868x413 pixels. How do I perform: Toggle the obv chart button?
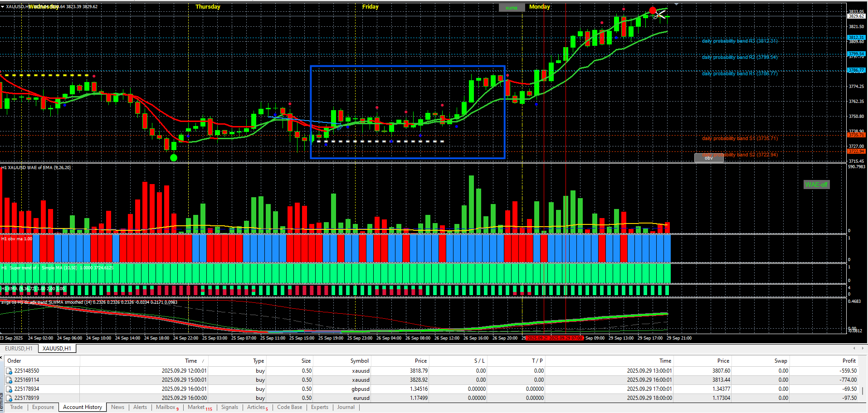click(709, 158)
